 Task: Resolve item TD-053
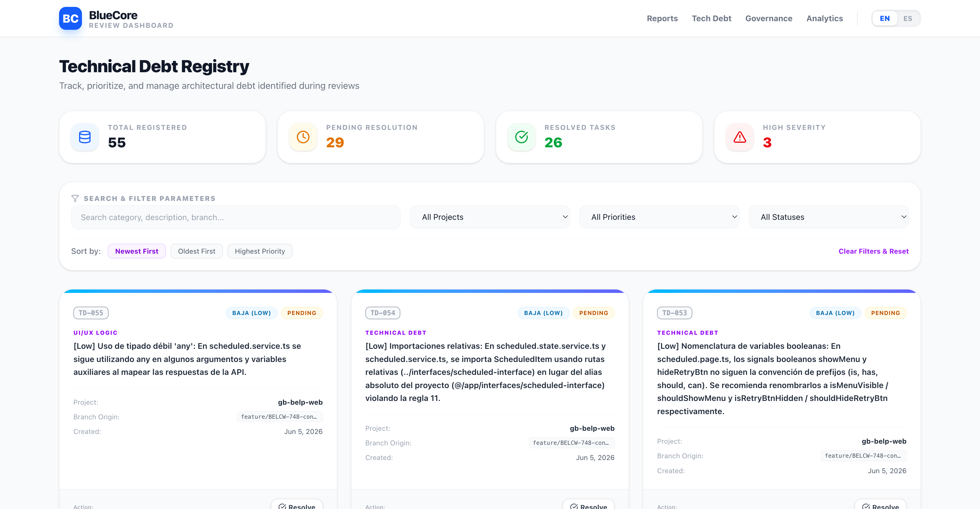click(880, 504)
